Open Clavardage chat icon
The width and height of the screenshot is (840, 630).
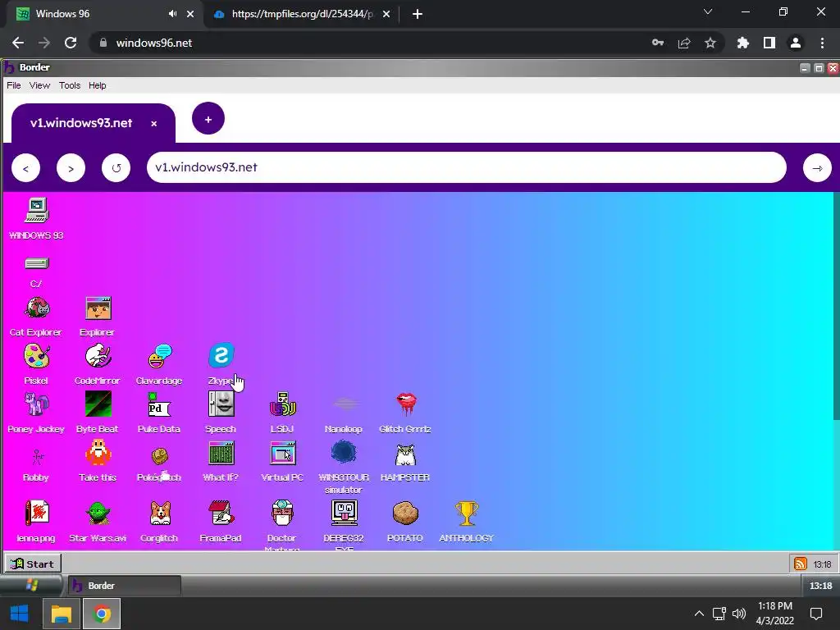click(x=160, y=356)
